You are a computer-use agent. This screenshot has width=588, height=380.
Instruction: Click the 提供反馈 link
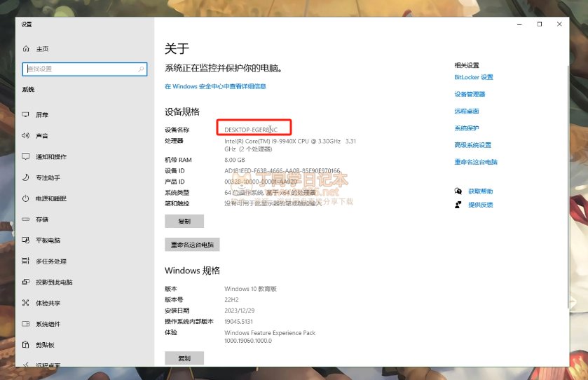pyautogui.click(x=480, y=205)
